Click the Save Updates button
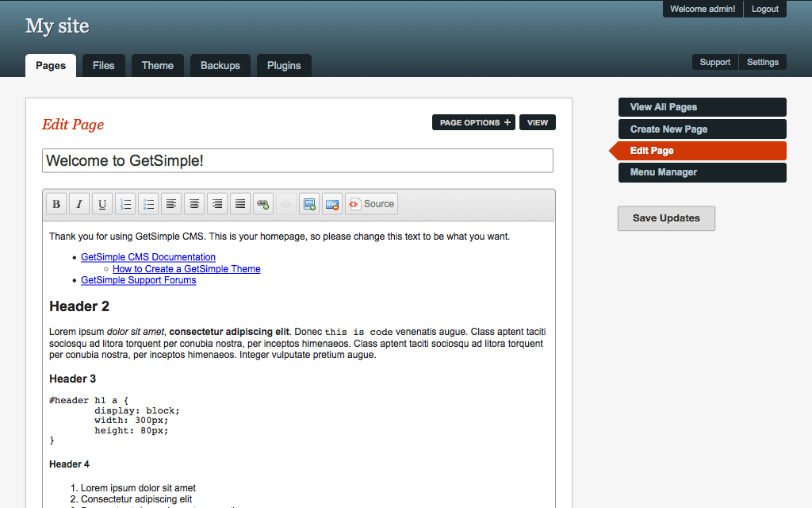The image size is (812, 508). 666,218
